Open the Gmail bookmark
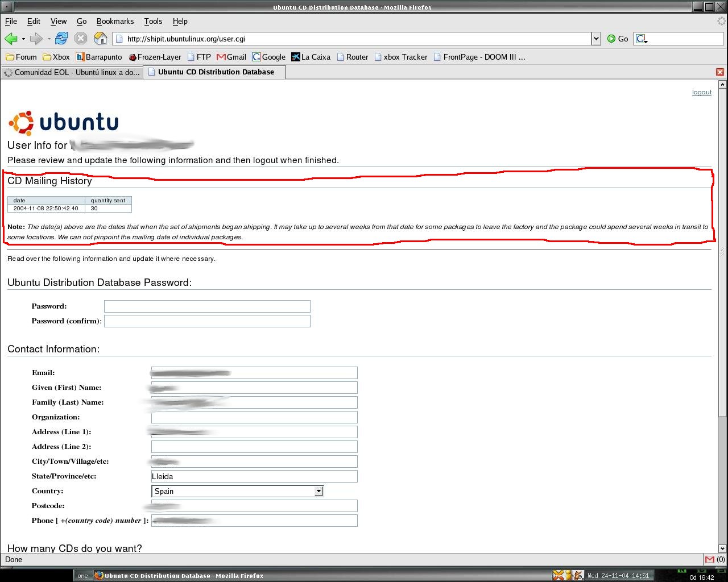 [231, 57]
